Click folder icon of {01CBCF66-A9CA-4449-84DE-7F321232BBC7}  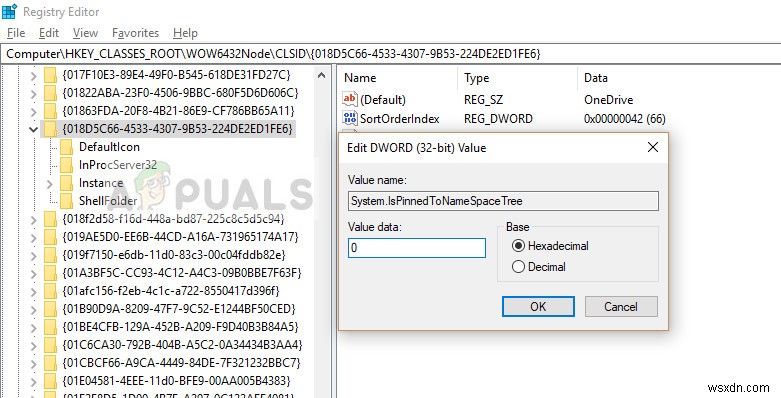(50, 363)
